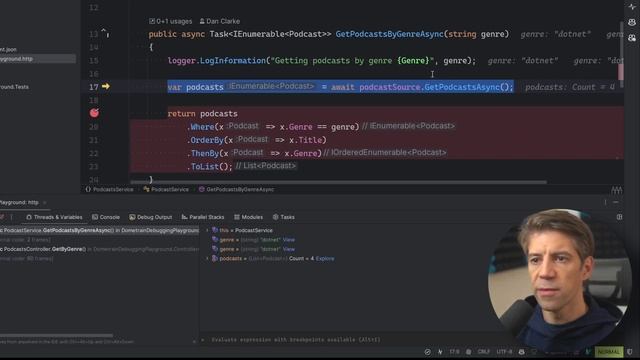The height and width of the screenshot is (360, 640).
Task: Switch to the Console tab
Action: click(106, 217)
